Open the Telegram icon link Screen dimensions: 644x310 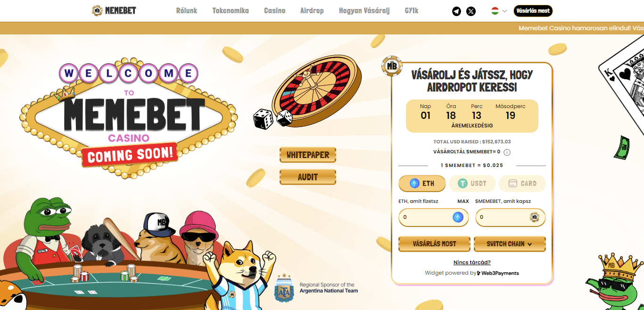(x=456, y=11)
